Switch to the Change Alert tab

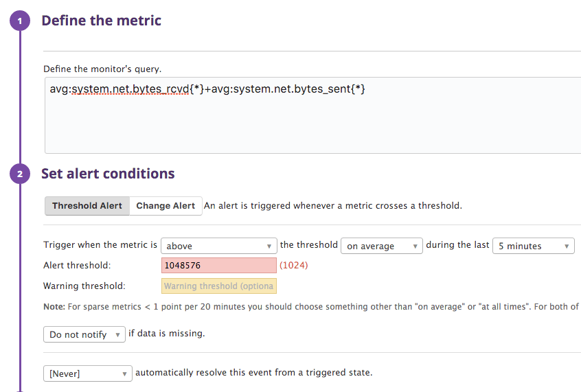point(166,206)
